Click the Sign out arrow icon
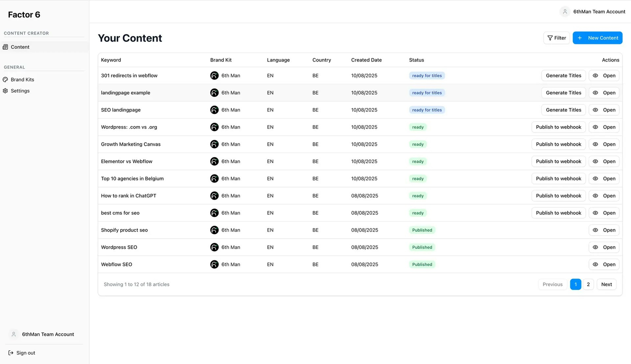 click(x=11, y=353)
